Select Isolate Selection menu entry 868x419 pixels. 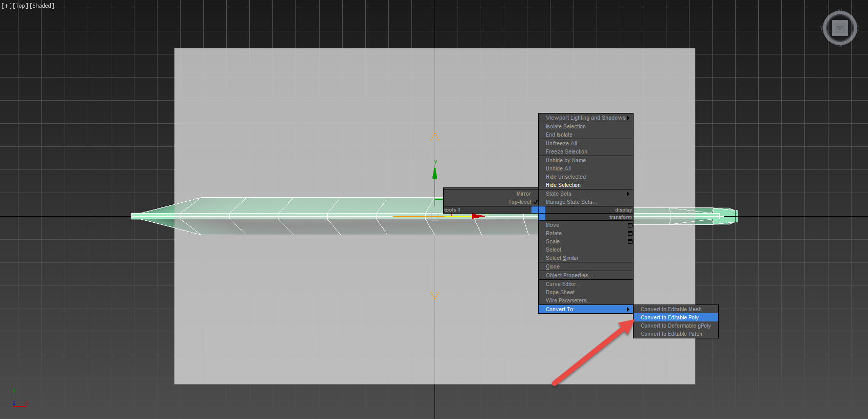pyautogui.click(x=586, y=127)
